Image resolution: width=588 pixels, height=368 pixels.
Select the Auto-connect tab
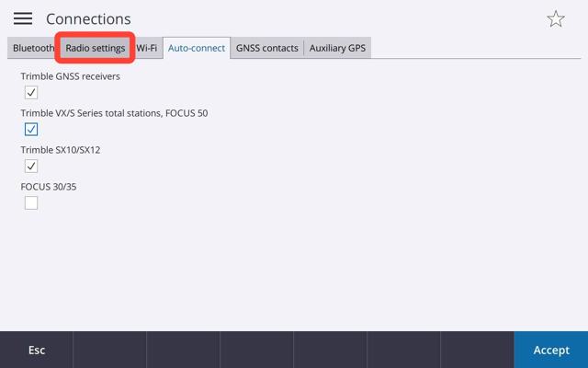tap(197, 48)
